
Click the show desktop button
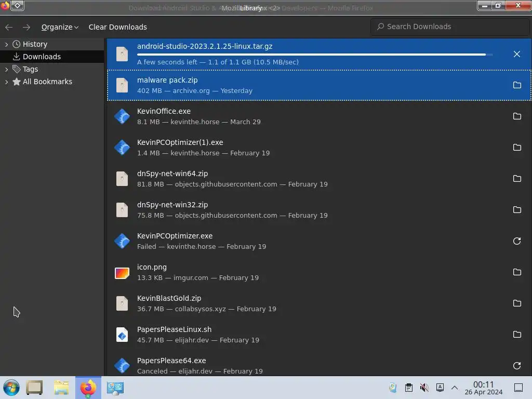pos(518,388)
